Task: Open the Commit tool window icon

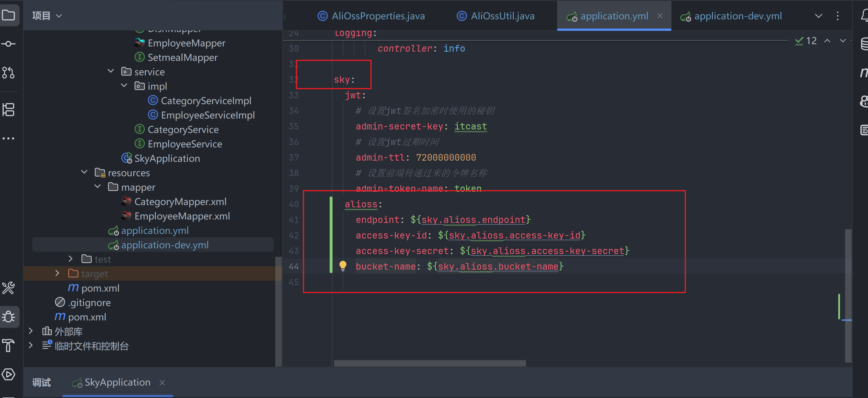Action: coord(8,44)
